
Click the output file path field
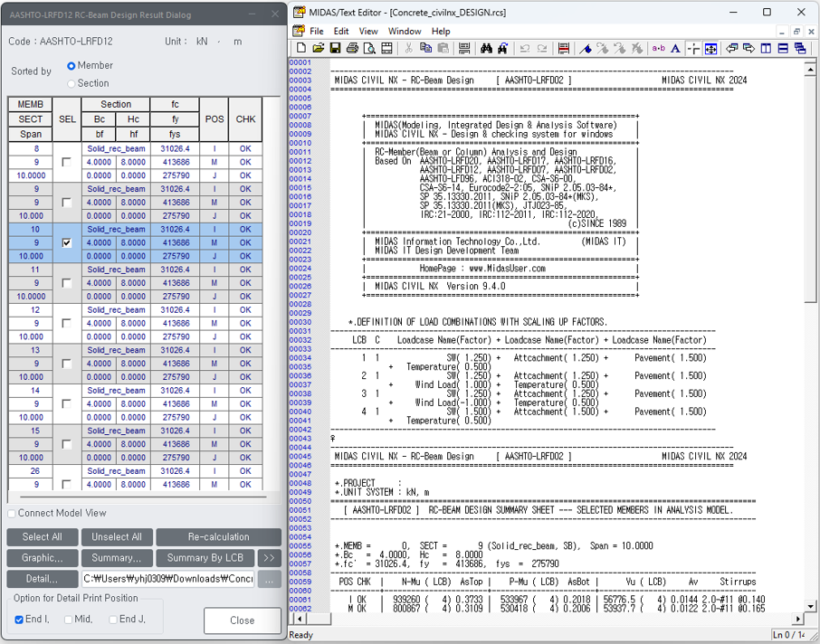(x=167, y=579)
